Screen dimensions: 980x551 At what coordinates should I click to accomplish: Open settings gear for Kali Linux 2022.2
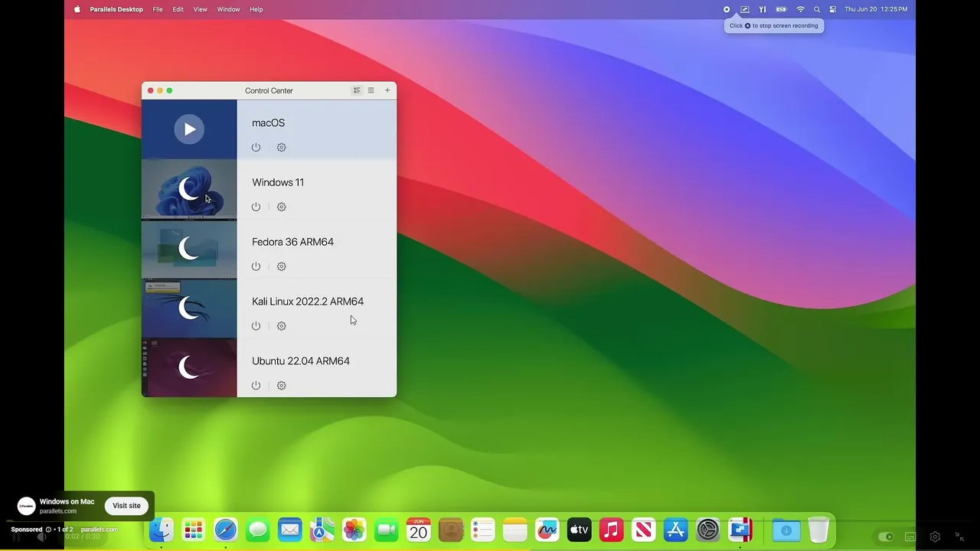tap(281, 326)
